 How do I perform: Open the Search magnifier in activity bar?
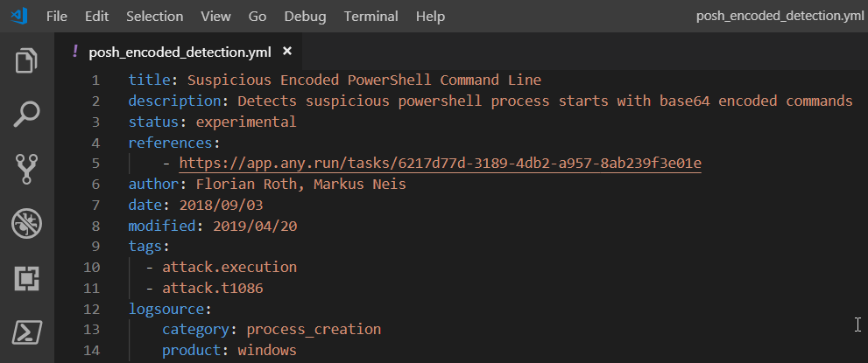(26, 115)
